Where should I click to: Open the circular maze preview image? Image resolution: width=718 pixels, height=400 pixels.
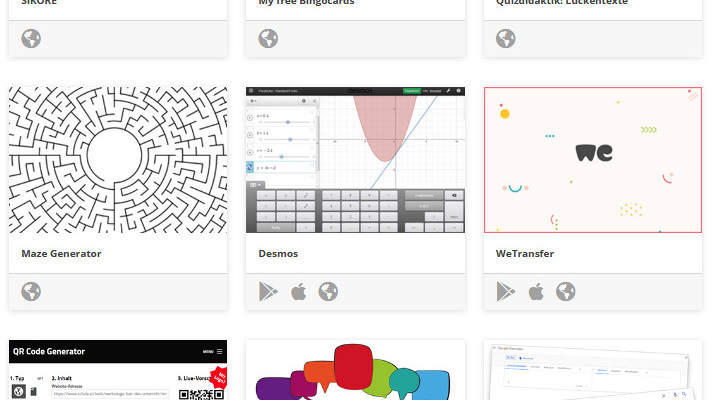118,160
